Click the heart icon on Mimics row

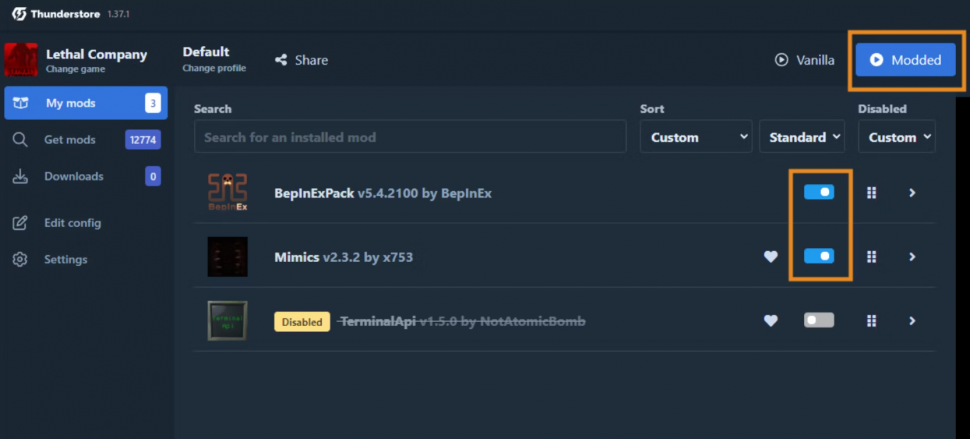click(770, 257)
